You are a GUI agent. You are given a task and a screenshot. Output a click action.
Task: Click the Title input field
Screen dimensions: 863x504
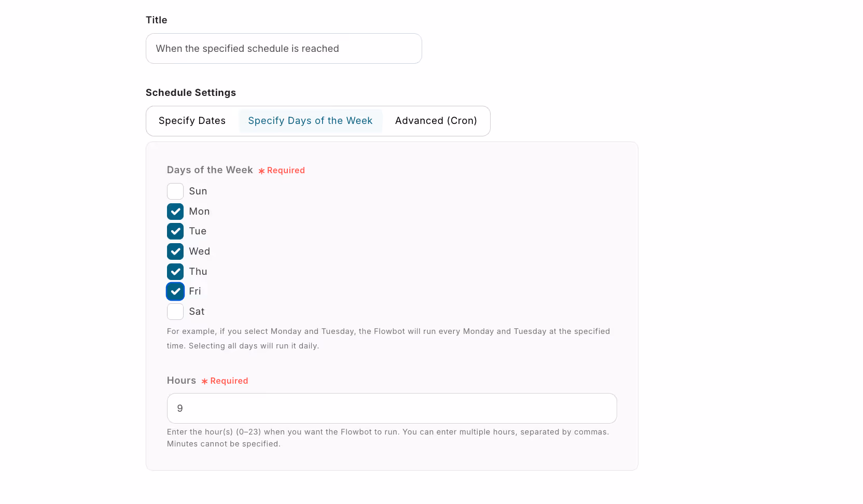284,49
